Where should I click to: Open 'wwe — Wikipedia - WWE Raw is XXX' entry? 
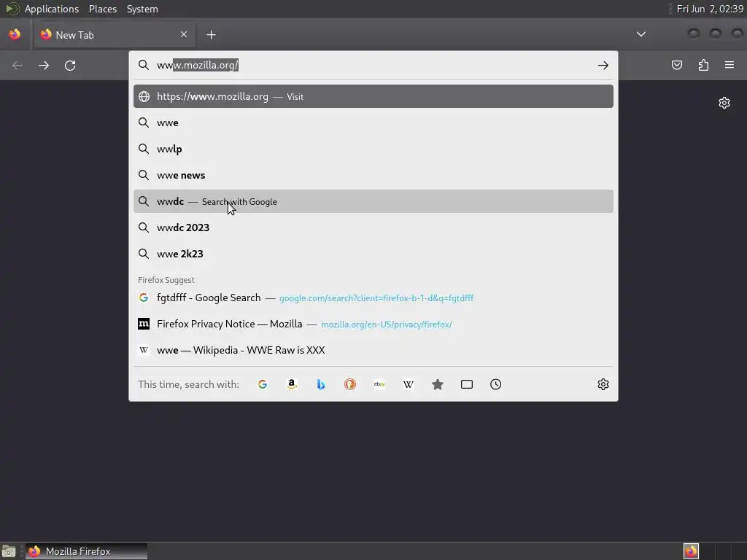(x=373, y=350)
